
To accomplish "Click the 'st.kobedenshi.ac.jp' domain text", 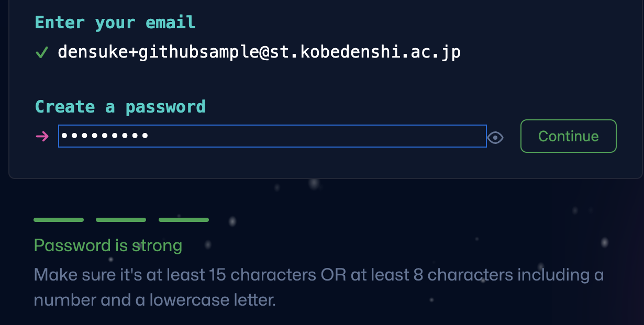I will (366, 52).
